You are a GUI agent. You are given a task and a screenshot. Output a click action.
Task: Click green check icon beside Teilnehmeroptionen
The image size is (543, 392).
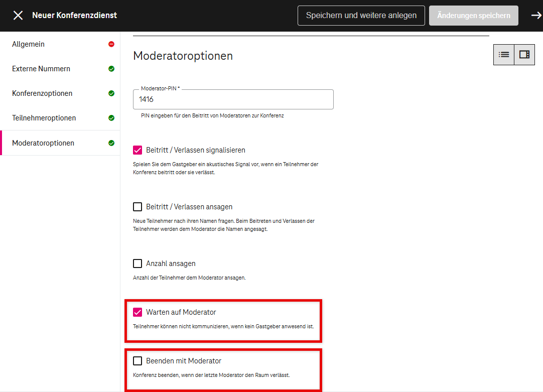111,118
